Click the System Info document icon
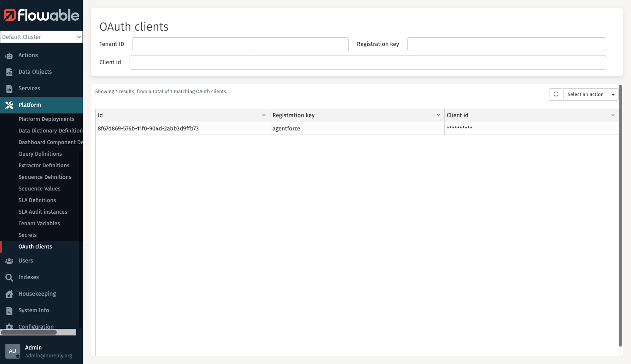Viewport: 631px width, 364px height. click(x=10, y=310)
